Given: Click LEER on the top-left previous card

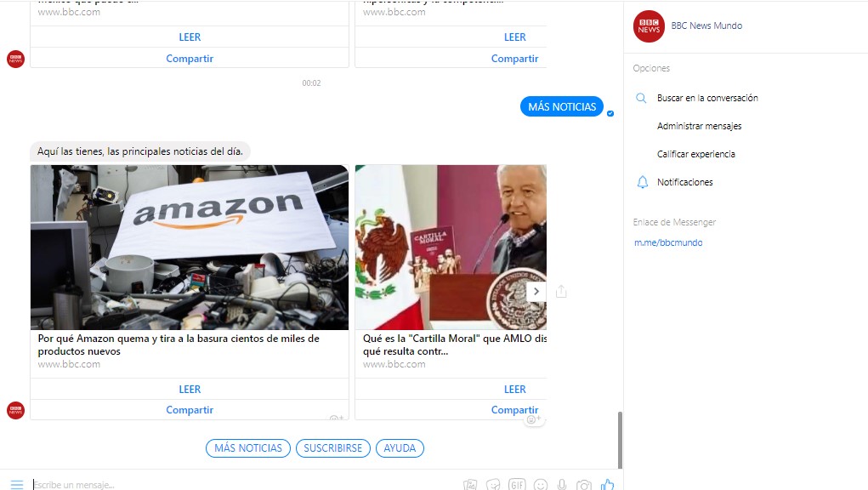Looking at the screenshot, I should (190, 37).
